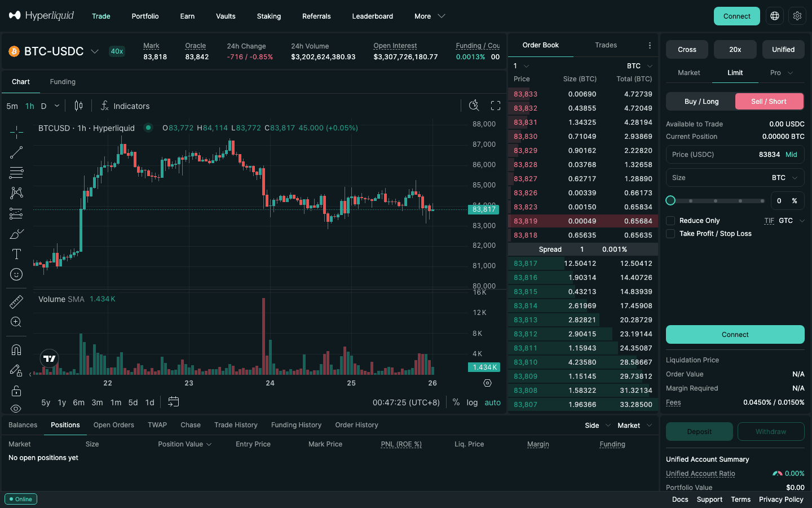Open the Pro order type dropdown
This screenshot has height=508, width=812.
pyautogui.click(x=781, y=73)
